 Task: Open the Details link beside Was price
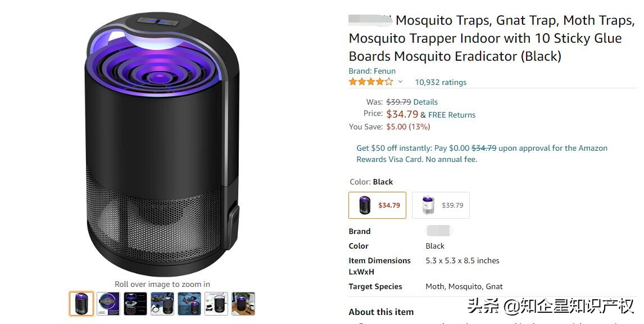pyautogui.click(x=425, y=102)
